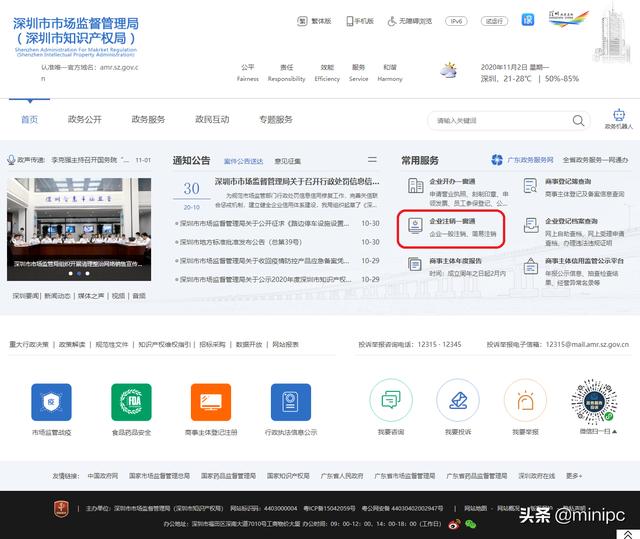Open the 行政执法信息公示 icon

click(290, 403)
